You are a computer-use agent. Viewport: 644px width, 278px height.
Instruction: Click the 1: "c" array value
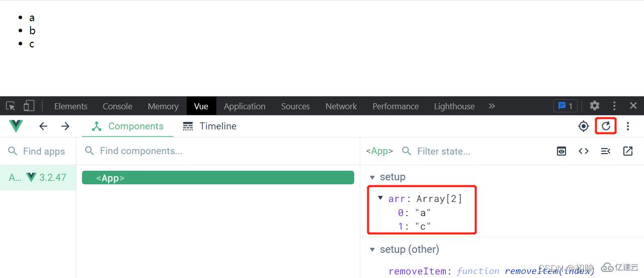(415, 227)
